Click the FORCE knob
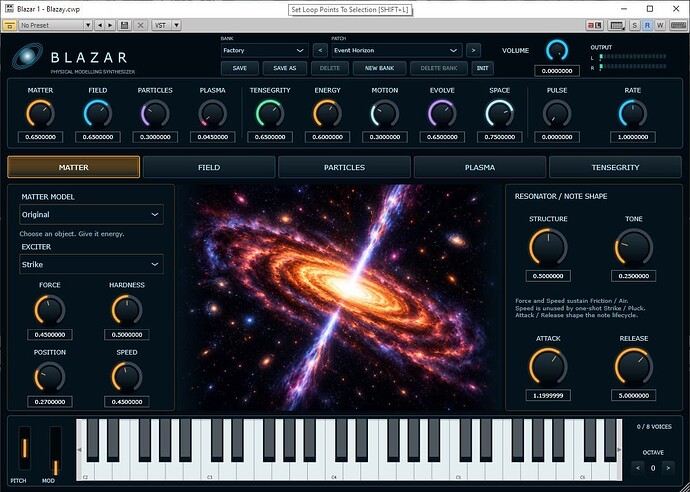Screen dimensions: 690x492 tap(50, 310)
